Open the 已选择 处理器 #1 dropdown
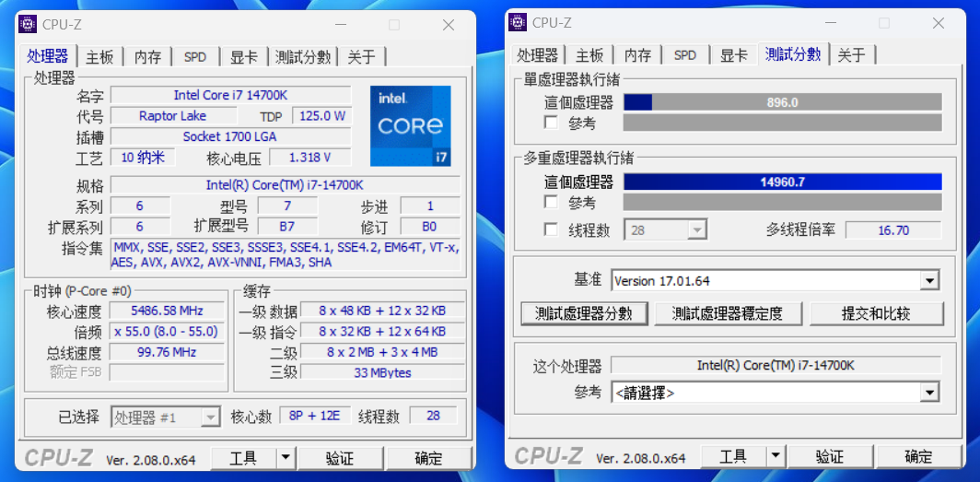980x482 pixels. [166, 417]
